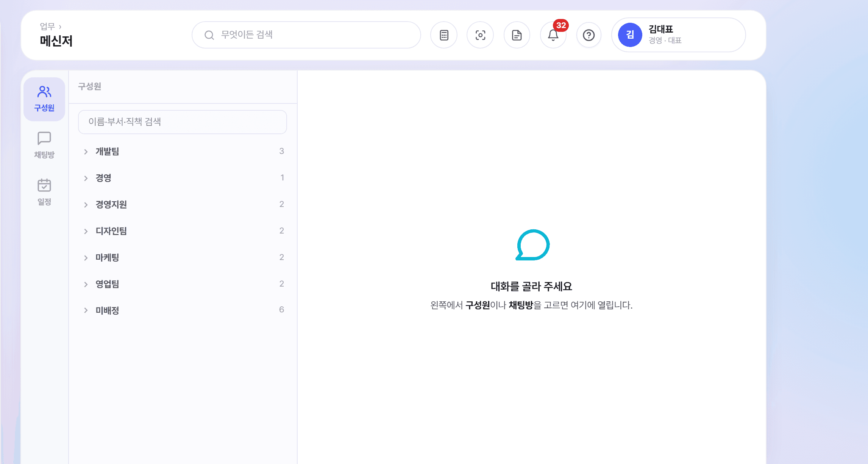Click the 대화를 골라 주세요 heading
The width and height of the screenshot is (868, 464).
coord(531,286)
